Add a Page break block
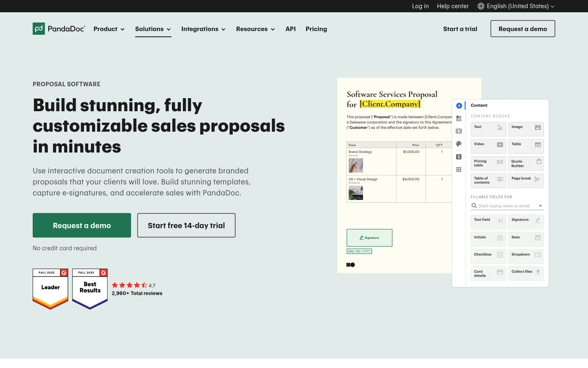This screenshot has height=368, width=588. pyautogui.click(x=526, y=181)
